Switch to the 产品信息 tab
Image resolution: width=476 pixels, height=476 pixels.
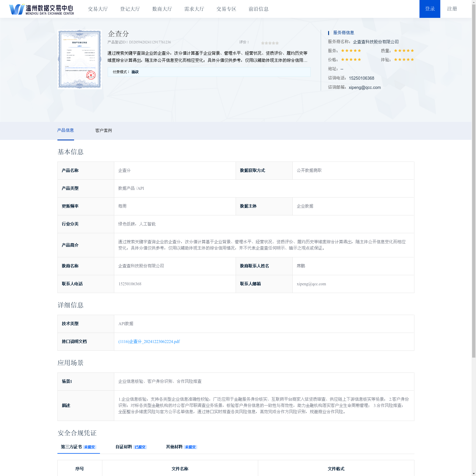click(65, 130)
